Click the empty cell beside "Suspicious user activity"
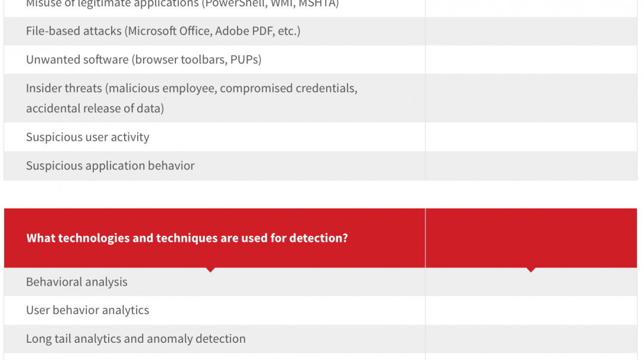The width and height of the screenshot is (644, 360). 531,137
